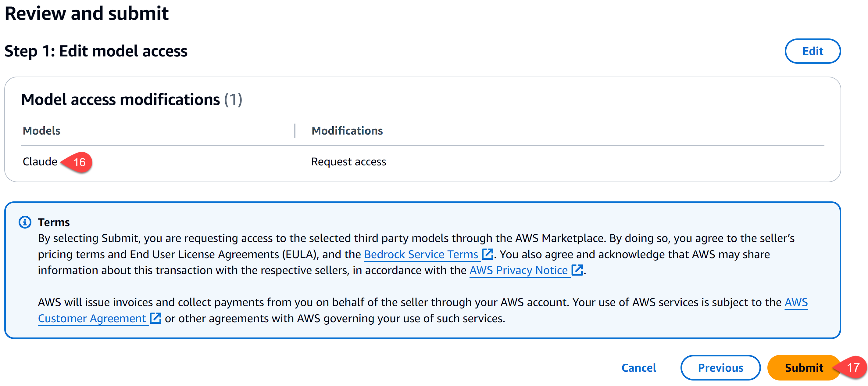Click external link icon after AWS Privacy Notice

pyautogui.click(x=577, y=270)
